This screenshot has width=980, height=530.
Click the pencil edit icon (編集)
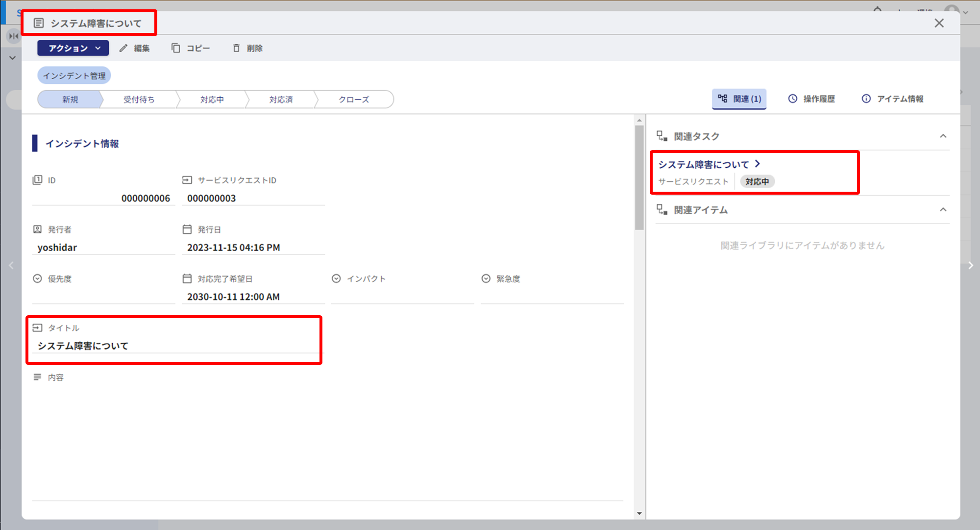pyautogui.click(x=123, y=48)
